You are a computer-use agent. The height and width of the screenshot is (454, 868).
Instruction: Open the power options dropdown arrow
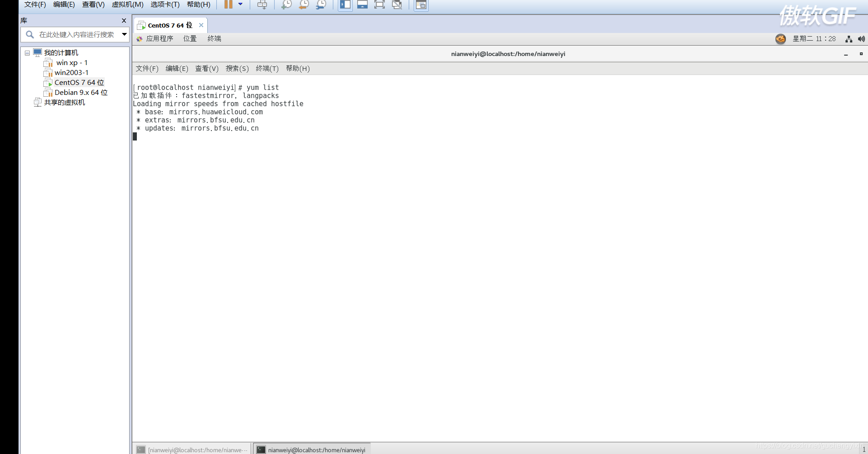[x=240, y=5]
